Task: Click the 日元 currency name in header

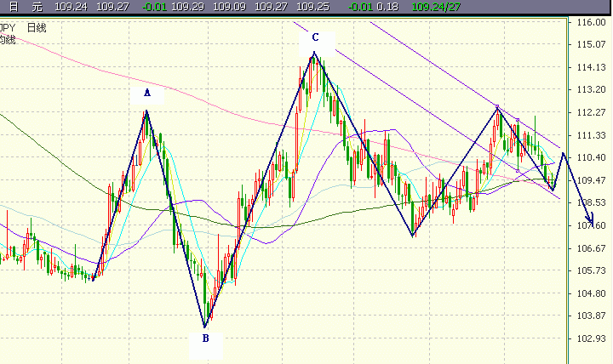Action: [26, 7]
